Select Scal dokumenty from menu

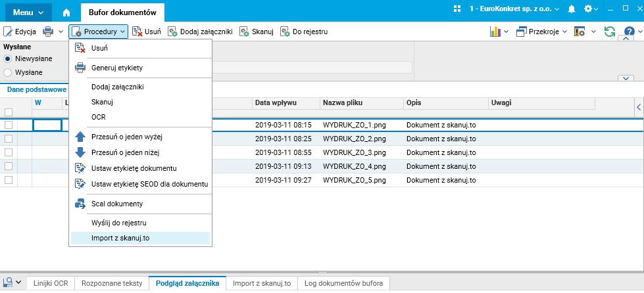116,204
